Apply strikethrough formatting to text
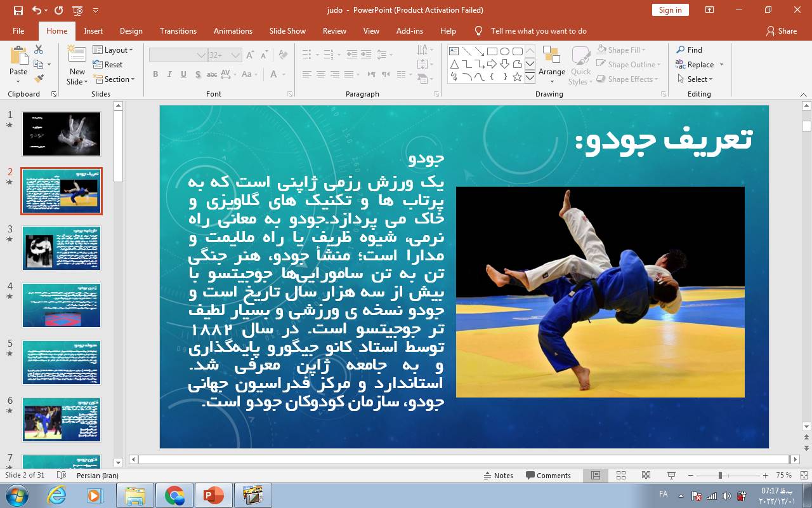This screenshot has width=812, height=508. (x=212, y=74)
